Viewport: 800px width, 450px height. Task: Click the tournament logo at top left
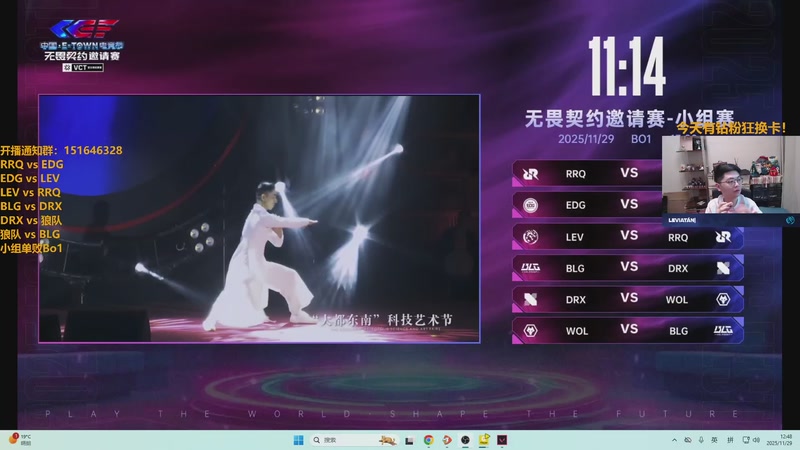(82, 45)
